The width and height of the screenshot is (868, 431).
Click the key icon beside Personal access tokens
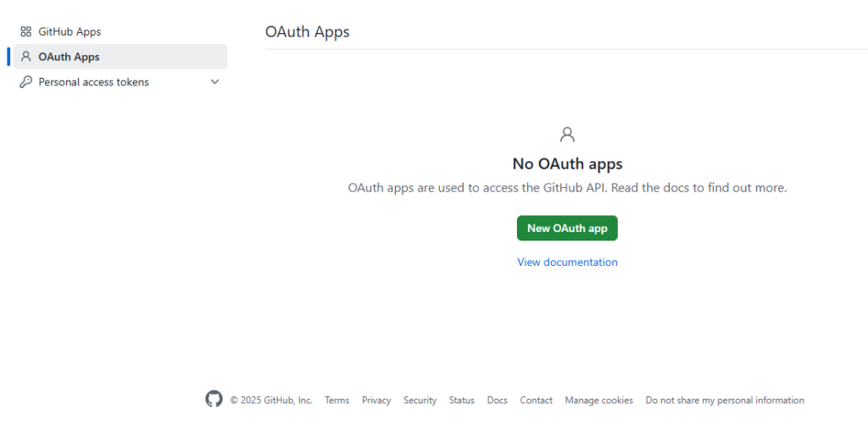[x=26, y=82]
